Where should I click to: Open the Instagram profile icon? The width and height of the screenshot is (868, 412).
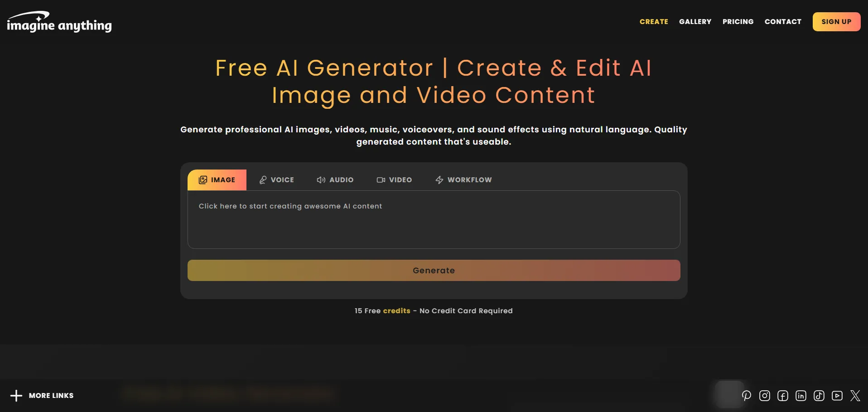(x=765, y=396)
